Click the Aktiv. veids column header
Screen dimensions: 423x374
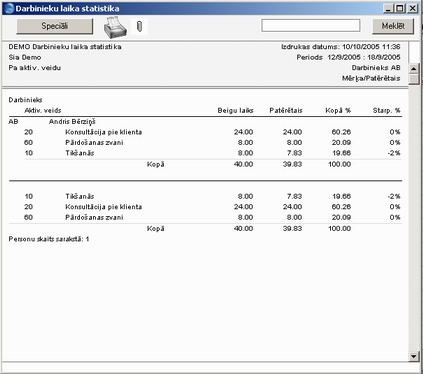pos(43,110)
